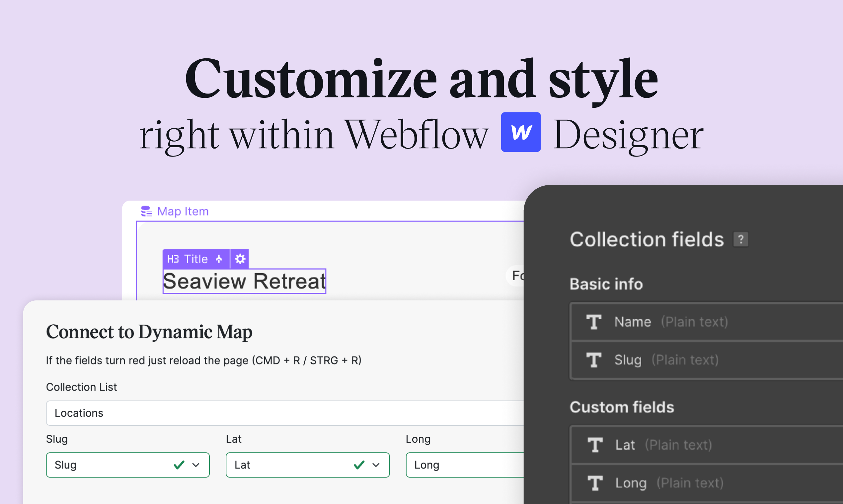Screen dimensions: 843x504
Task: Open settings via gear icon on Title label
Action: (x=240, y=259)
